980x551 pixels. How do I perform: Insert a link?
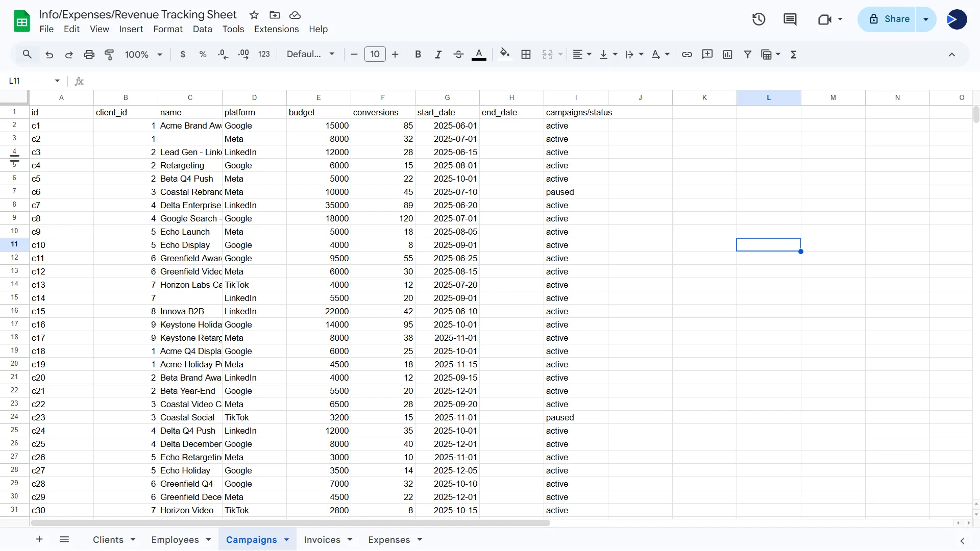click(687, 54)
